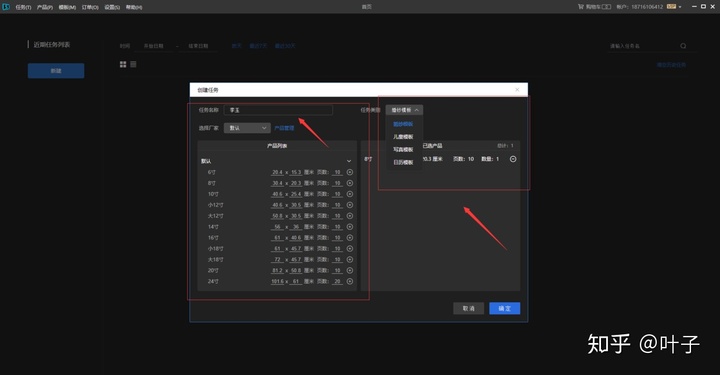Open the 模板(M) menu

[x=67, y=7]
